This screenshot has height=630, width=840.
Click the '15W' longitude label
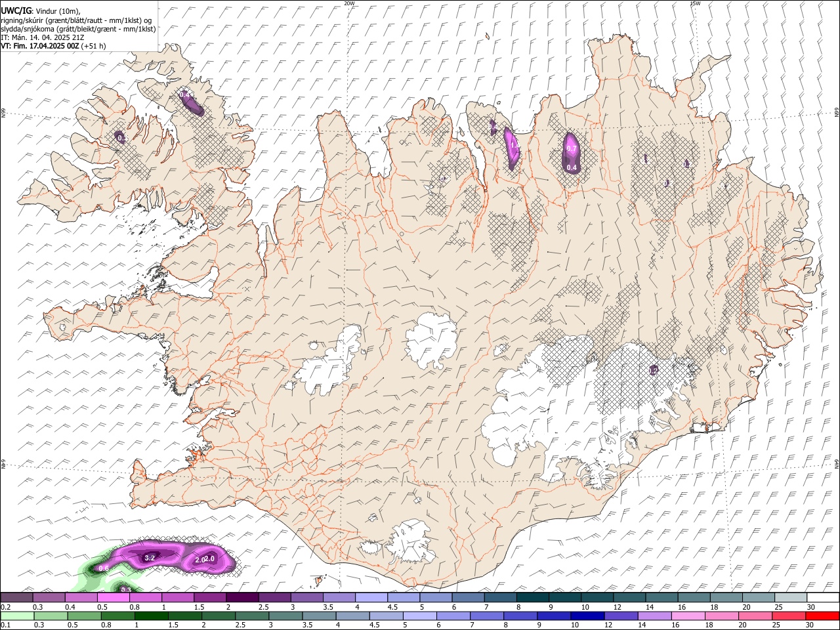pos(695,3)
